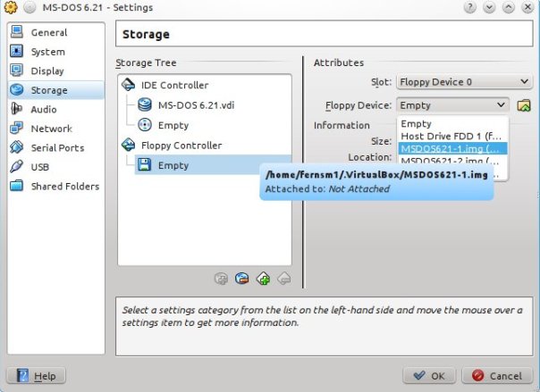Image resolution: width=540 pixels, height=392 pixels.
Task: Open the System settings category
Action: (55, 52)
